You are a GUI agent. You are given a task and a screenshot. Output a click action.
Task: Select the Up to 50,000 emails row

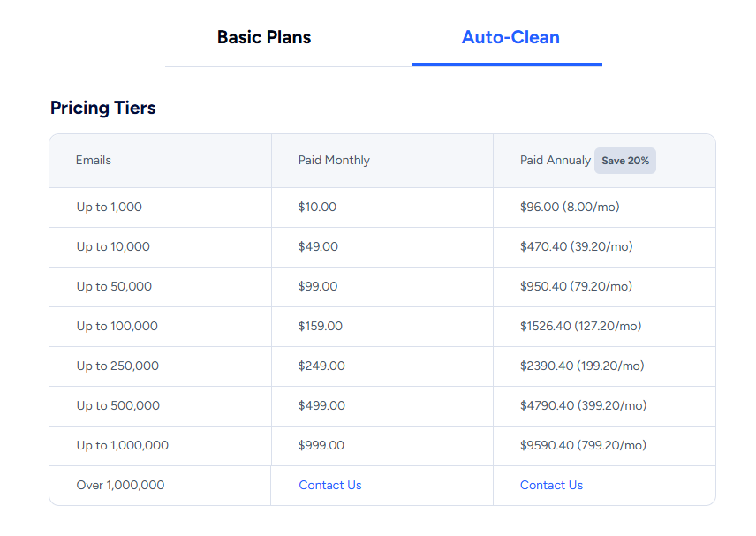pos(382,287)
